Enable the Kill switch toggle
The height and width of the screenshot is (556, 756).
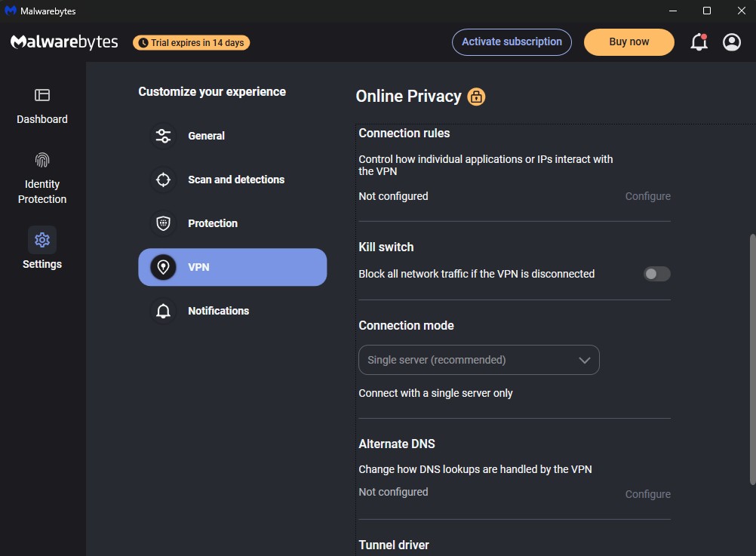pyautogui.click(x=656, y=274)
